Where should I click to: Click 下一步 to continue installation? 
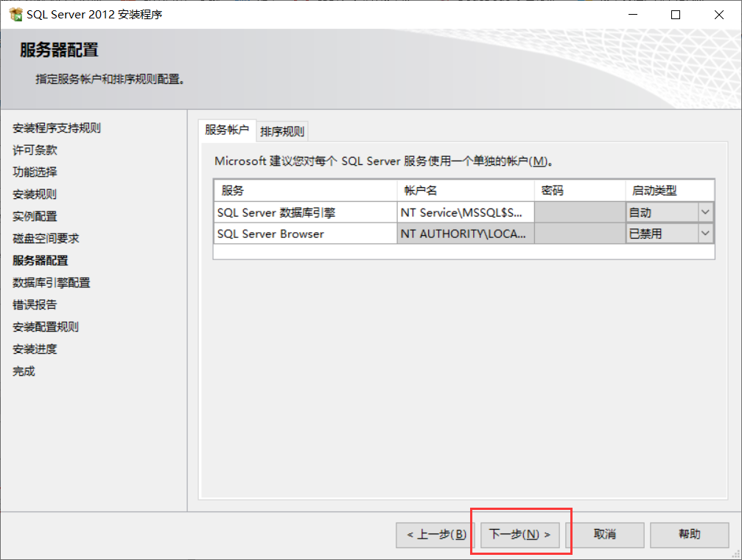tap(520, 534)
